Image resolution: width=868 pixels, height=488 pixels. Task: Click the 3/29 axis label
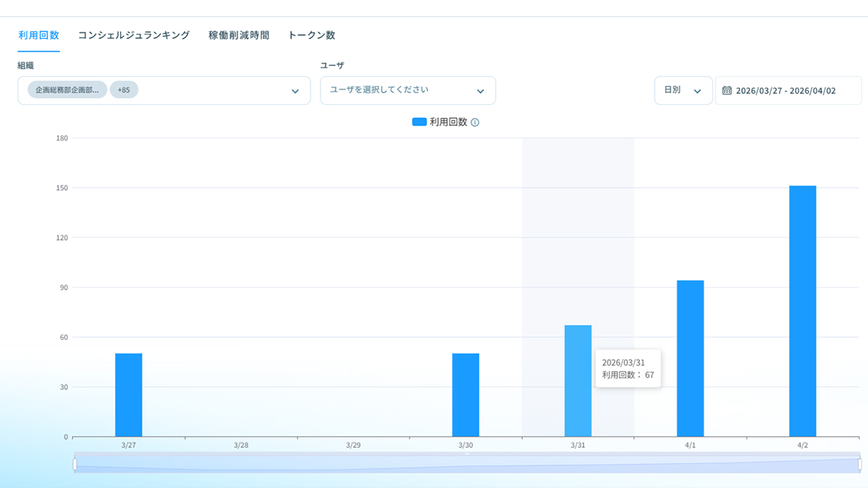click(x=353, y=445)
